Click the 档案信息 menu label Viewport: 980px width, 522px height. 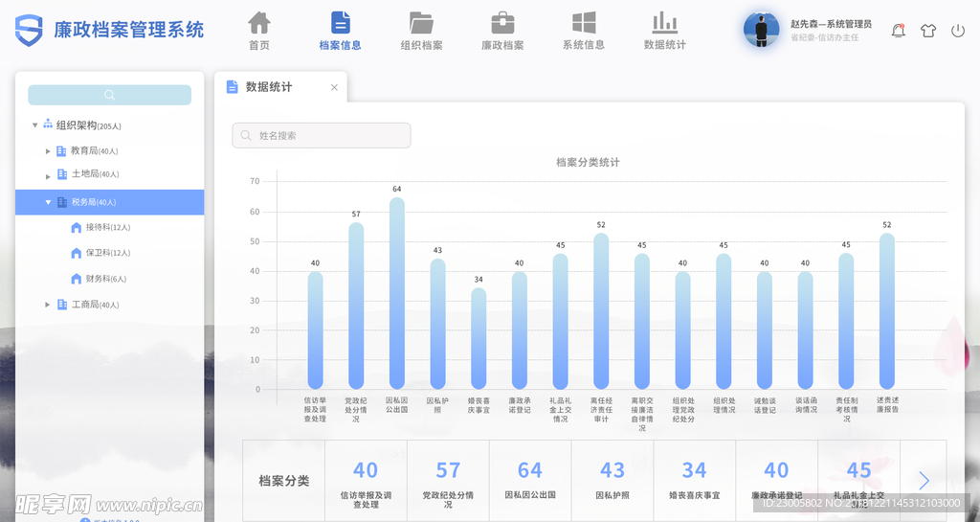point(340,45)
